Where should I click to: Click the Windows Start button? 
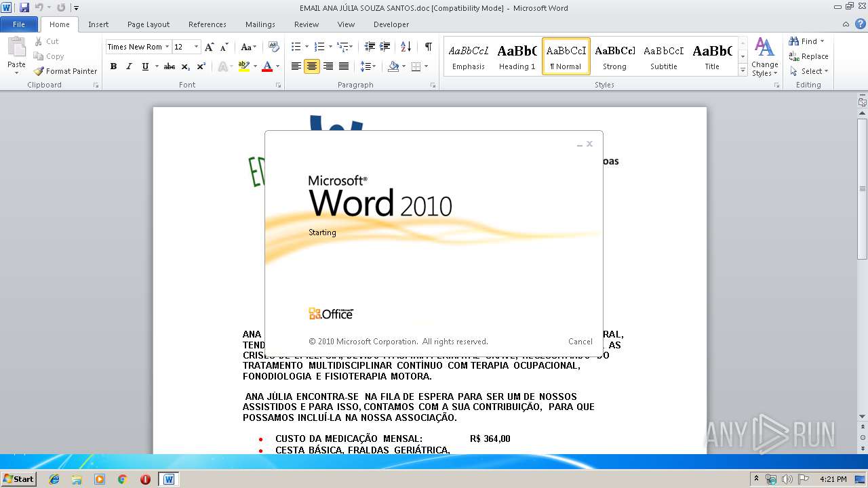[19, 479]
